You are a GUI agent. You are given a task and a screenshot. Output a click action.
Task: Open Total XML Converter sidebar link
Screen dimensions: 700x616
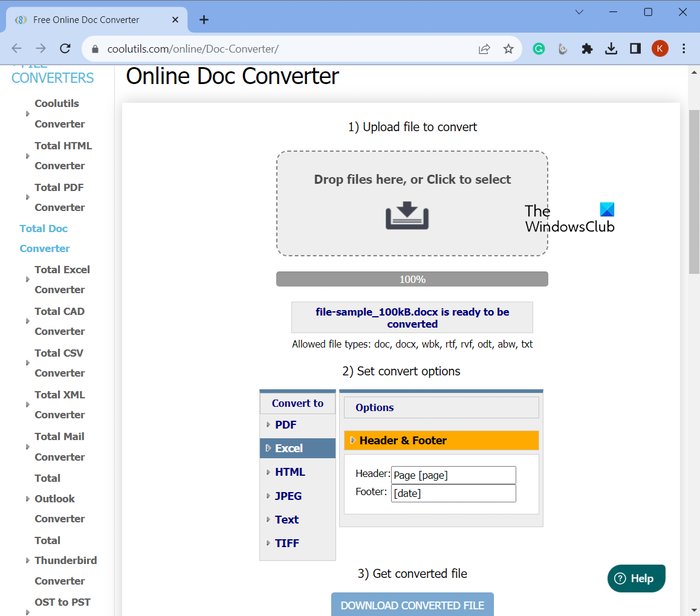59,405
